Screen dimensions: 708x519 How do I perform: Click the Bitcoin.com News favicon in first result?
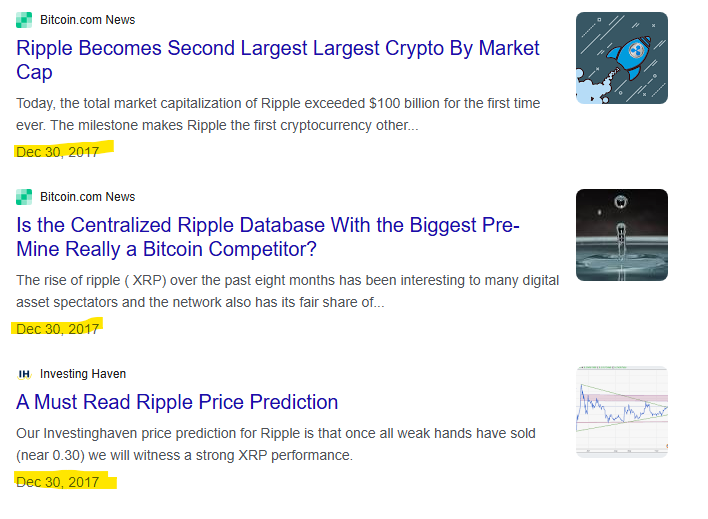click(x=24, y=20)
